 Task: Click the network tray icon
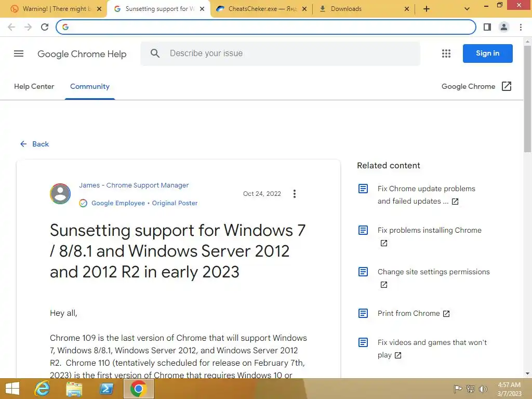pos(471,389)
